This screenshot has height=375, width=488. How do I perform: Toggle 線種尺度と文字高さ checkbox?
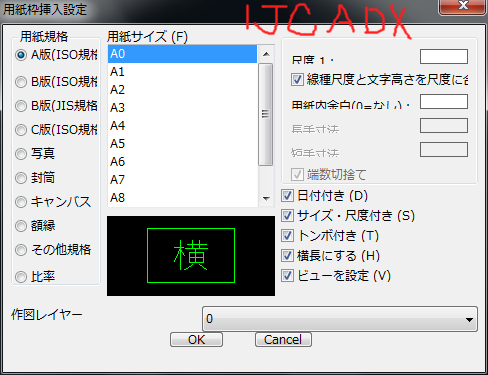[x=297, y=80]
